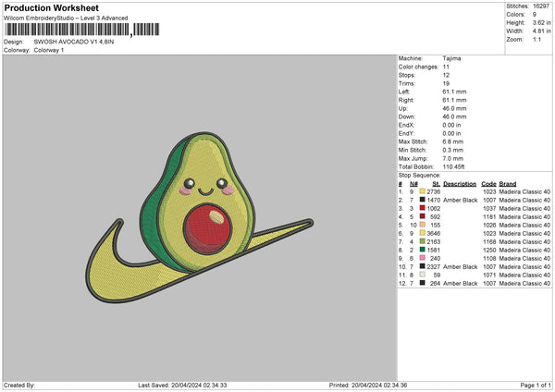Select 'Wilcom EmbroideryStudio – Level 3 Advanced' text
The height and width of the screenshot is (392, 555).
pyautogui.click(x=66, y=18)
